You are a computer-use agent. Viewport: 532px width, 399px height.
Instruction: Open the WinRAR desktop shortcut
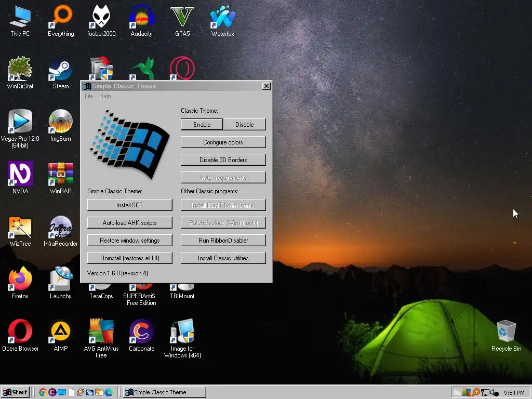61,178
